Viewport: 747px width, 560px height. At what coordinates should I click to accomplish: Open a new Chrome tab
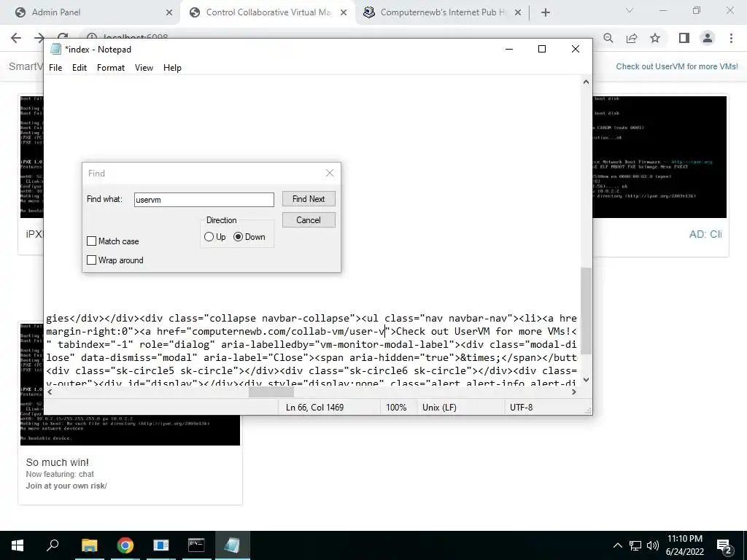(x=546, y=12)
